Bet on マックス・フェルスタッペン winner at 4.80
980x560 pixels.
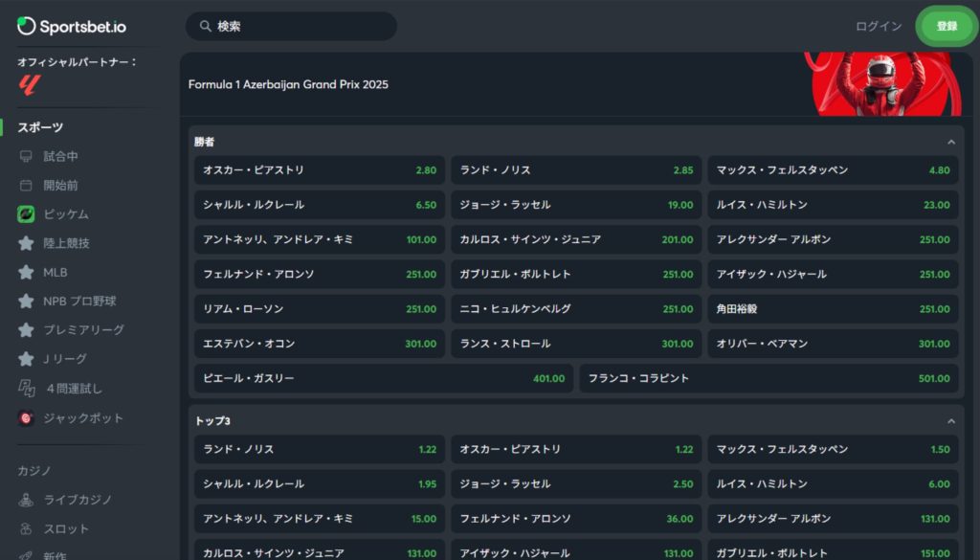coord(834,170)
